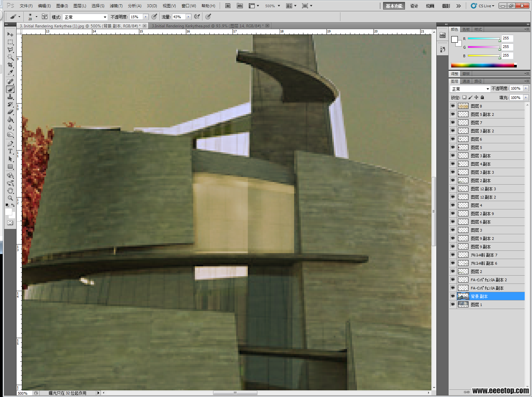Open the CS Live dropdown
Image resolution: width=532 pixels, height=397 pixels.
point(483,6)
